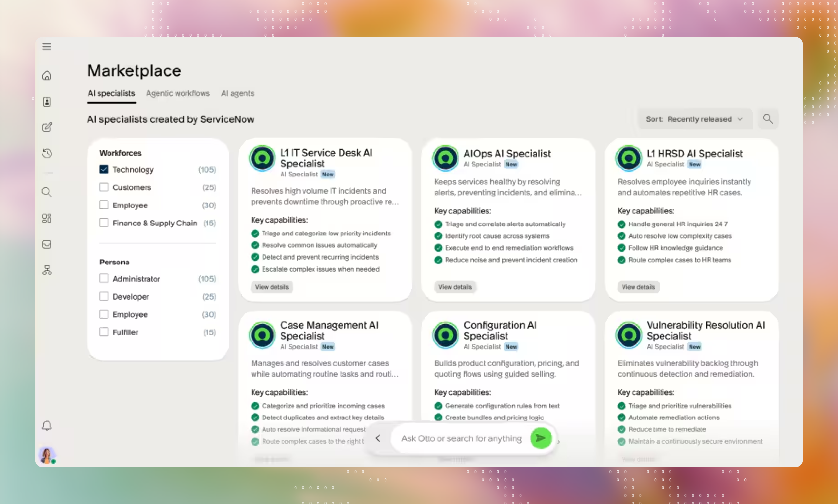Open the contacts badge icon in sidebar
This screenshot has height=504, width=838.
point(47,101)
